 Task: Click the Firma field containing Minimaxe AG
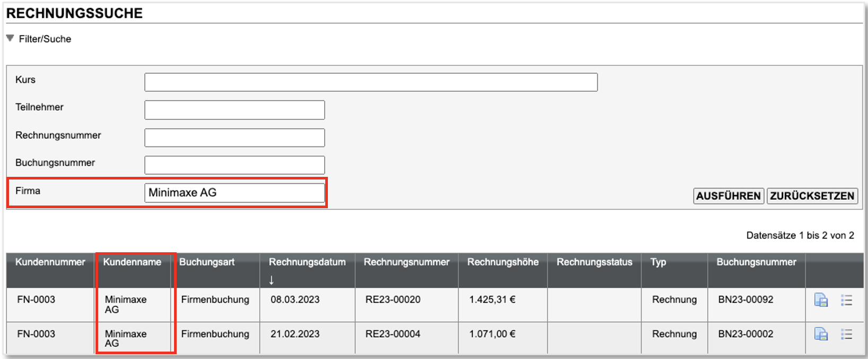[x=235, y=193]
